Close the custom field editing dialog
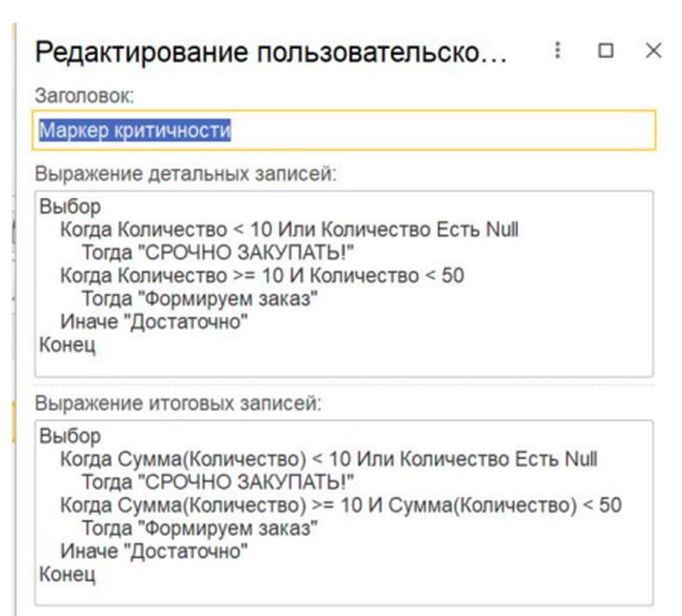Viewport: 682px width, 616px height. pos(653,52)
